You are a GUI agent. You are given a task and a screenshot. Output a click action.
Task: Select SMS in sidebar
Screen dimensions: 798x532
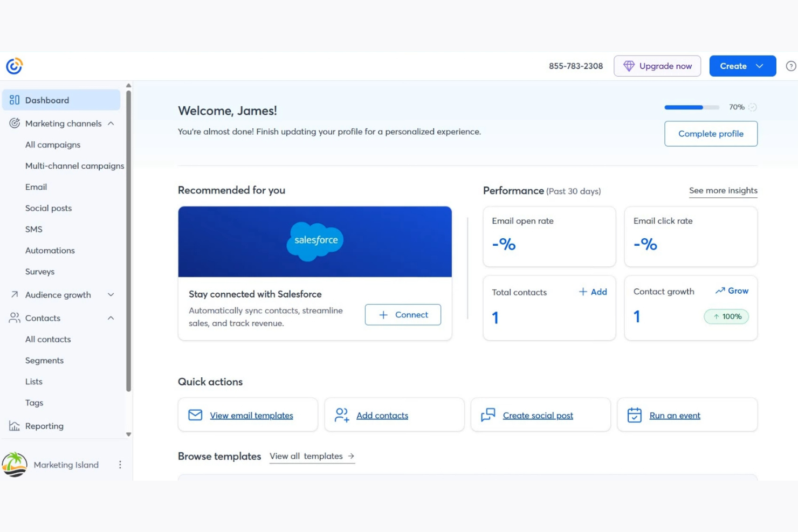33,229
